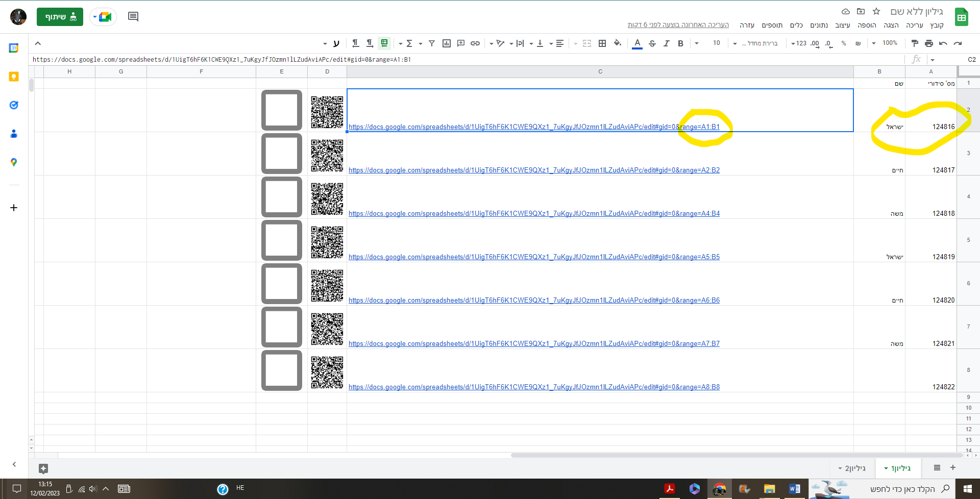
Task: Show the all sheets list icon
Action: click(x=937, y=468)
